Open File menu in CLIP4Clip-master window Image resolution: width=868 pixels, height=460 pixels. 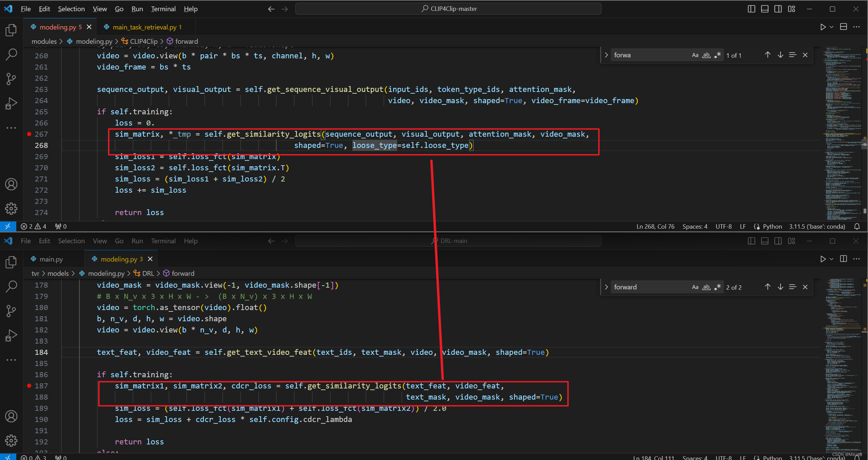(26, 9)
